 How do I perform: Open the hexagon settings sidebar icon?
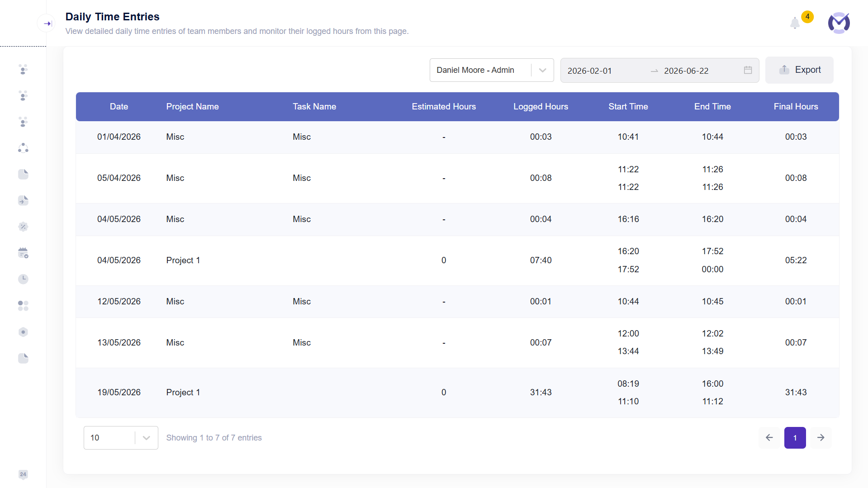pos(23,332)
